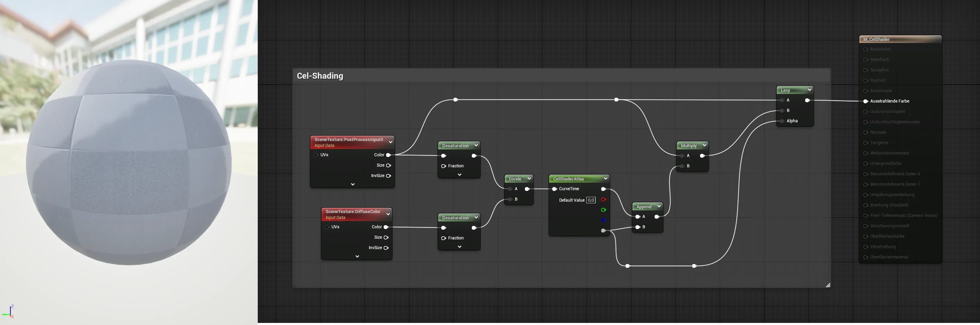This screenshot has width=980, height=325.
Task: Click the B input pin of the Divide node
Action: pos(510,199)
